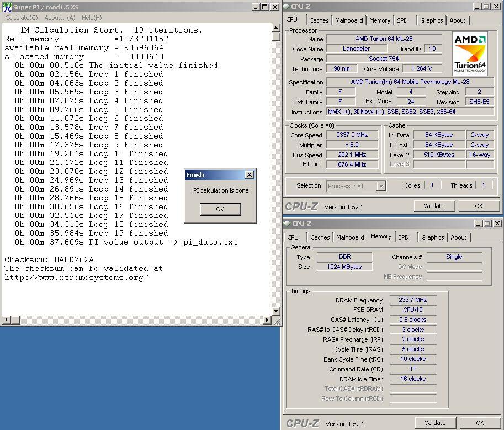Image resolution: width=504 pixels, height=430 pixels.
Task: Open the Help(H) menu in Super PI
Action: pyautogui.click(x=92, y=18)
